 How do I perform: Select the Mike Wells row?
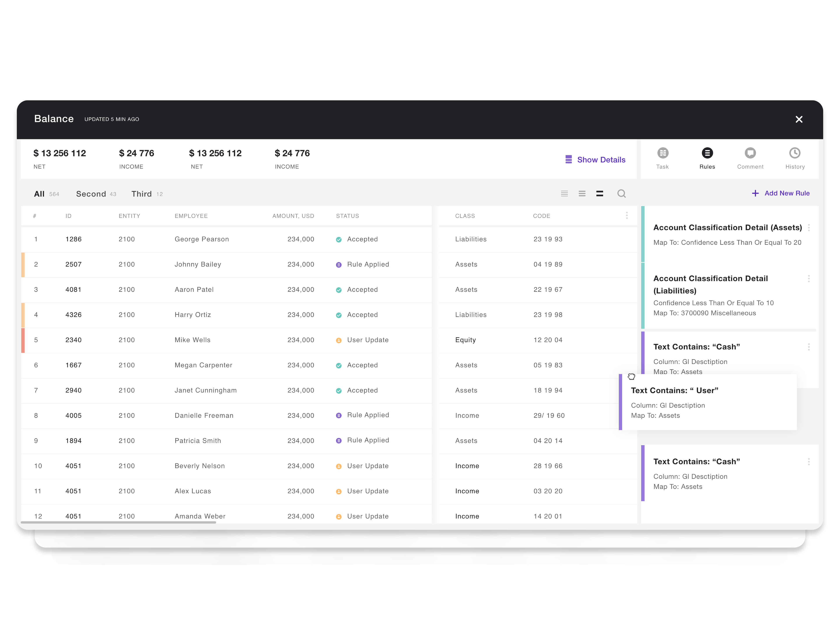pos(192,340)
